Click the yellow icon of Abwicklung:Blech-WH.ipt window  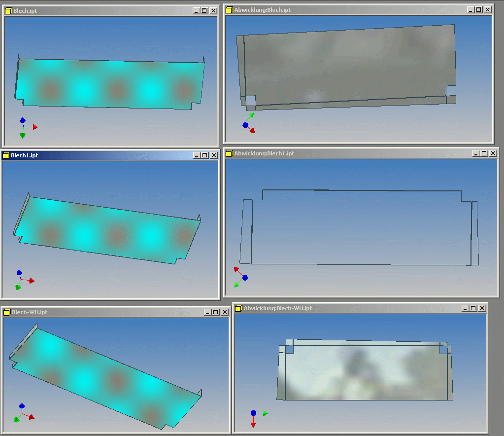click(x=238, y=308)
